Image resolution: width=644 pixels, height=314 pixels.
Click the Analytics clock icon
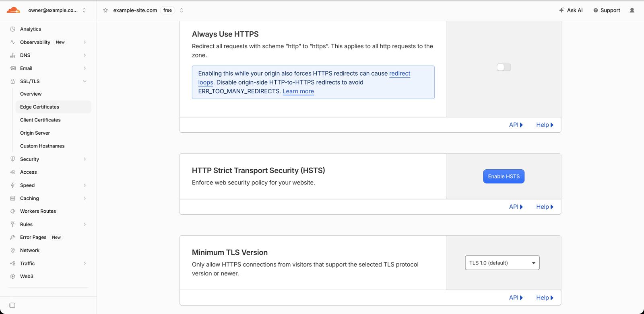13,29
